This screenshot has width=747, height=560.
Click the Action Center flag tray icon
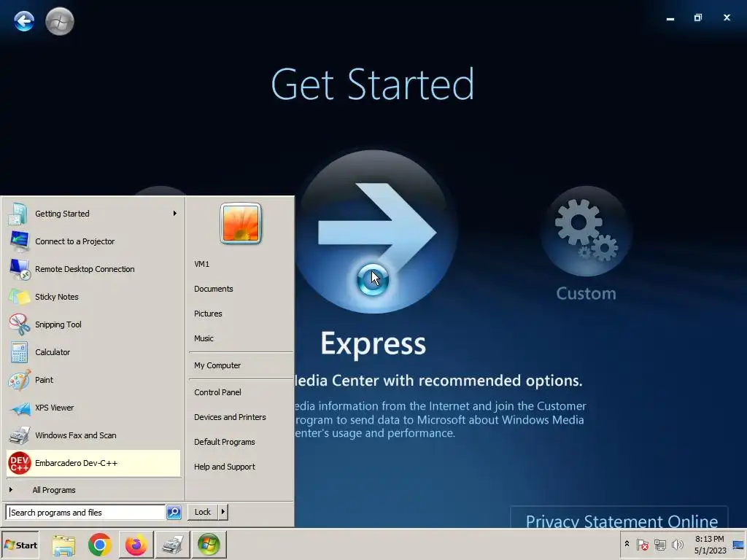[642, 544]
